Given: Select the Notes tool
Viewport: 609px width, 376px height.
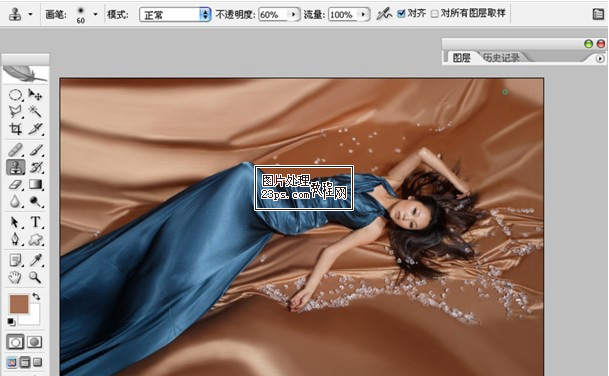Looking at the screenshot, I should click(16, 260).
